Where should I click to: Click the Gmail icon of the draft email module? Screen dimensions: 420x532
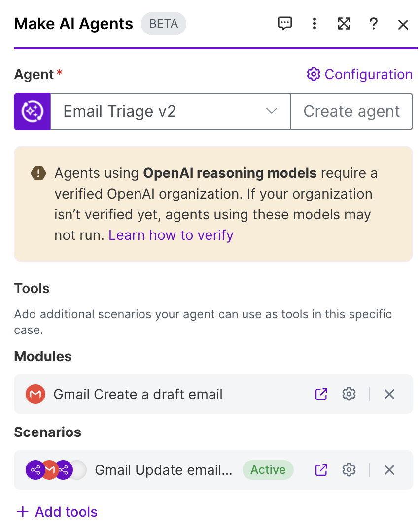pos(35,394)
